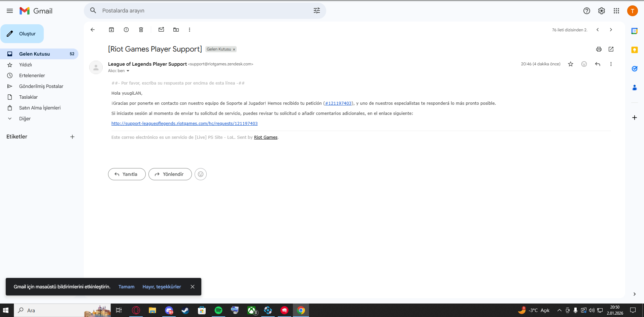
Task: Open the Gmail main menu hamburger
Action: point(10,11)
